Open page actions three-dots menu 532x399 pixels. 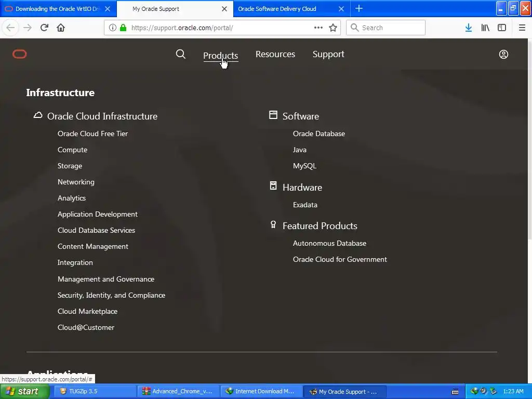pos(318,28)
